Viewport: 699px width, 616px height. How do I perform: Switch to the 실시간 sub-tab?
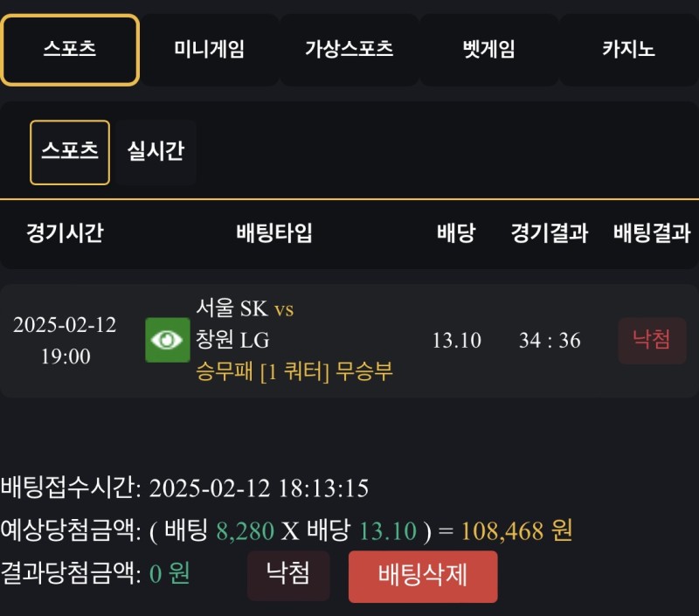156,152
